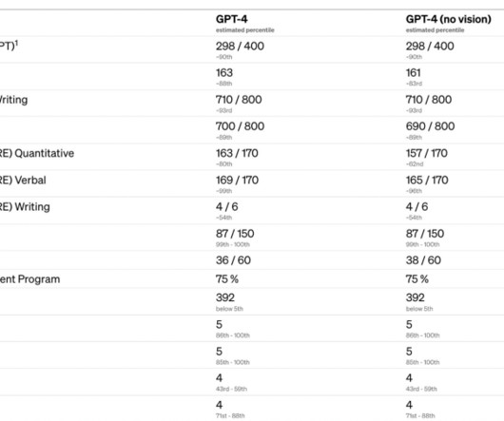Select the 690 / 800 score
The height and width of the screenshot is (421, 504).
click(430, 126)
